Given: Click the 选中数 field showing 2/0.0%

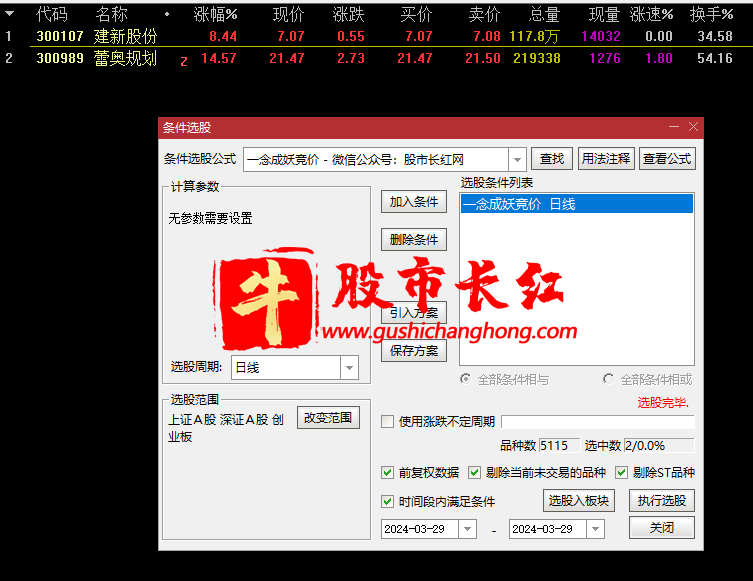Looking at the screenshot, I should click(659, 446).
